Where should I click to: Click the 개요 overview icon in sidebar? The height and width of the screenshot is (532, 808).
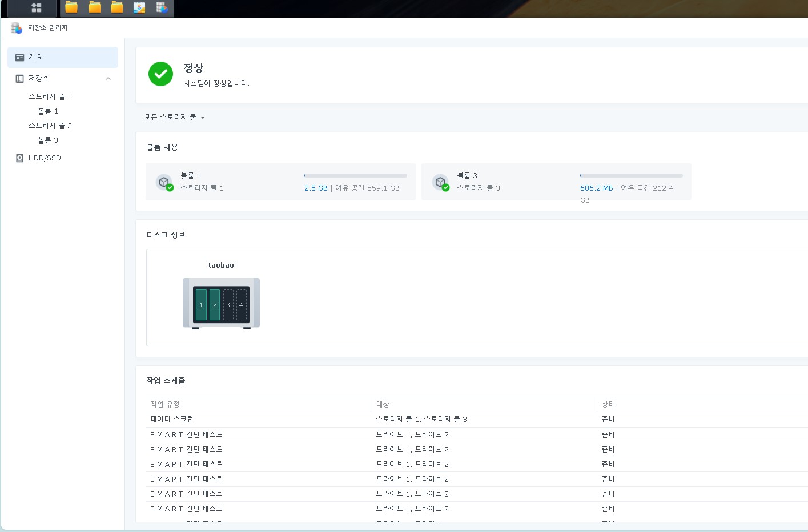pos(20,57)
